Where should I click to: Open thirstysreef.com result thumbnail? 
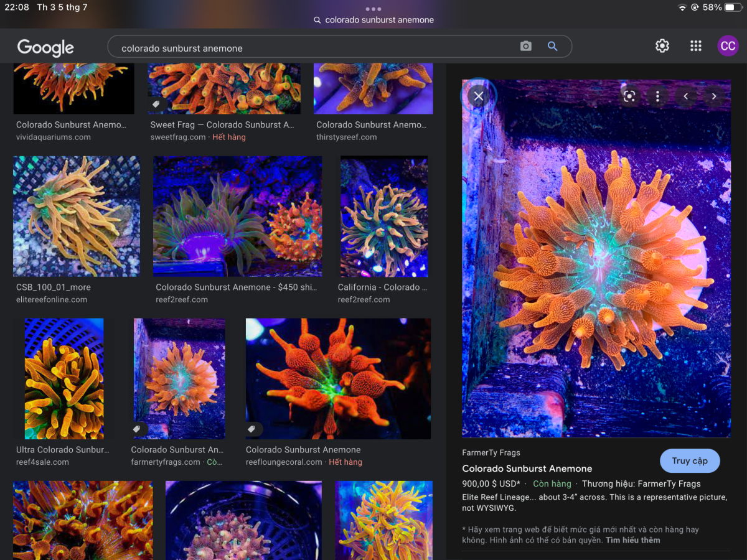click(x=374, y=88)
